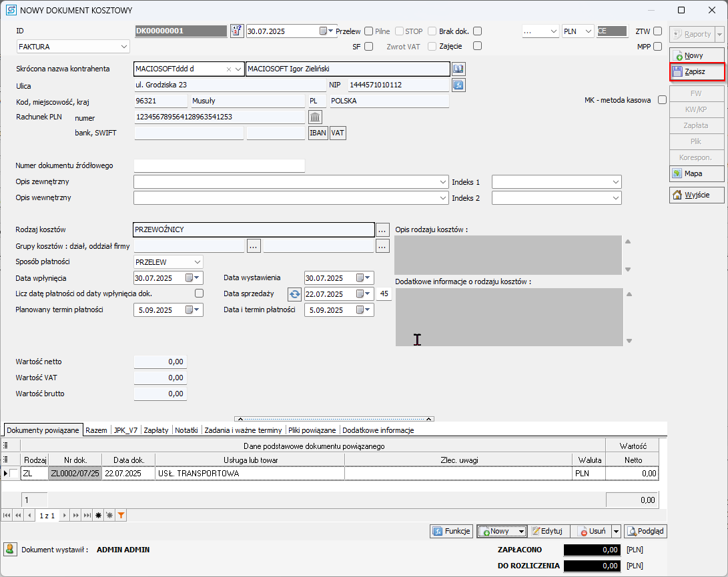Click the user icon beside Dokument wystawił
Image resolution: width=728 pixels, height=577 pixels.
coord(11,550)
